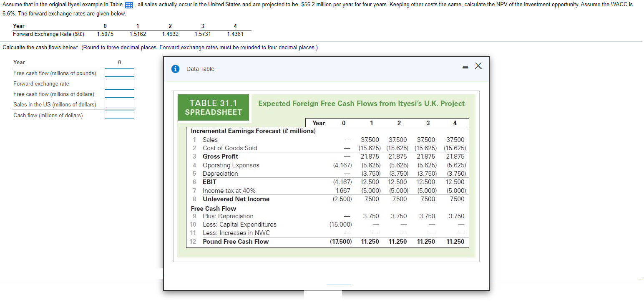Click the Forward Exchange Rate ($/£) row label
Screen dimensions: 644x303
pos(48,34)
